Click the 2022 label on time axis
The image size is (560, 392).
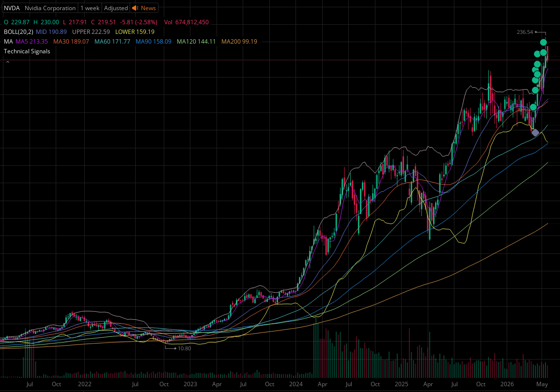click(85, 384)
